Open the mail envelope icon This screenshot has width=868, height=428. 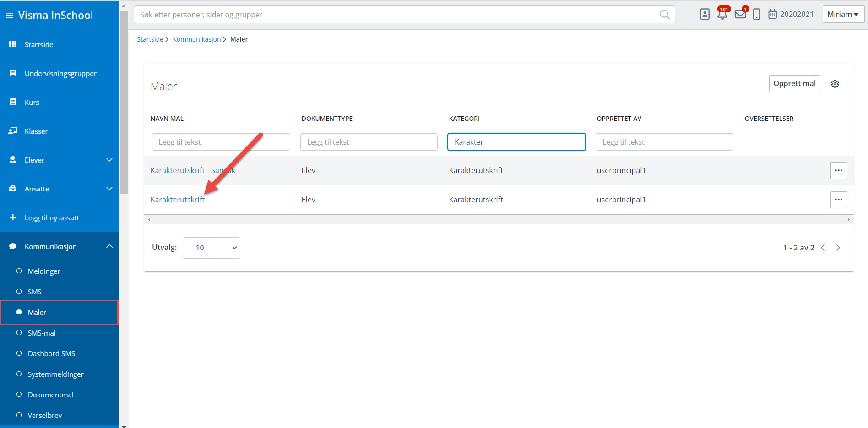pyautogui.click(x=740, y=15)
